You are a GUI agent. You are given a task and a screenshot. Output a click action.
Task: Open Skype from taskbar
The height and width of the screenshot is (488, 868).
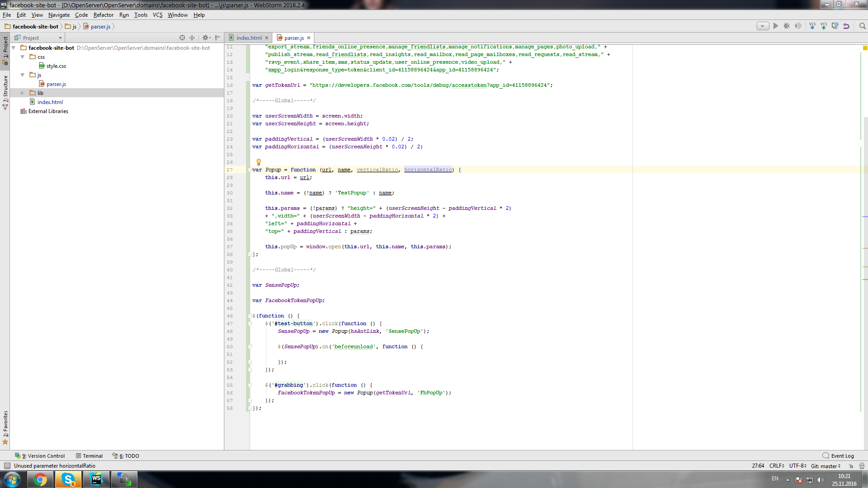point(68,479)
